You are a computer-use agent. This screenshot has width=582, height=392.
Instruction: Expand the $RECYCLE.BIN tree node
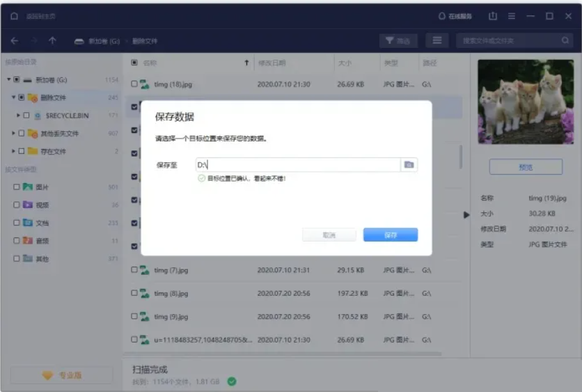19,116
